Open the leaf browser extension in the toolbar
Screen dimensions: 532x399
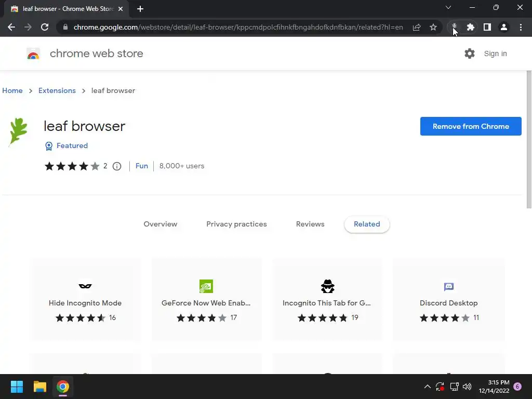(454, 27)
